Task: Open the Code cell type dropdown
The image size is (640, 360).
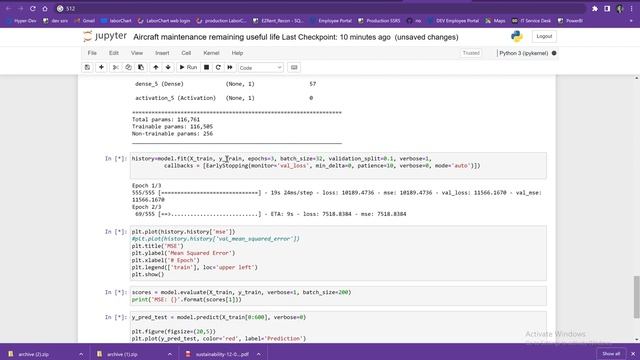Action: coord(260,68)
